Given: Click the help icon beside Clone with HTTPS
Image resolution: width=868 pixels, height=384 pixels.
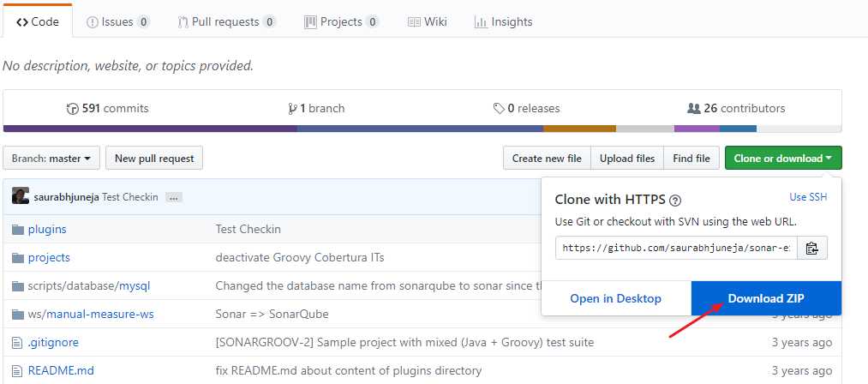Looking at the screenshot, I should (x=675, y=200).
